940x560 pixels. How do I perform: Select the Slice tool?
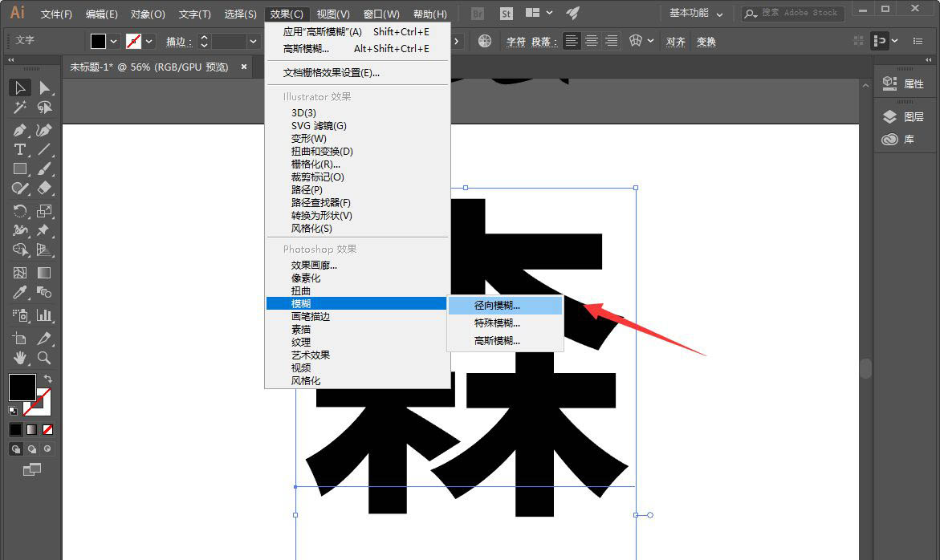(44, 339)
